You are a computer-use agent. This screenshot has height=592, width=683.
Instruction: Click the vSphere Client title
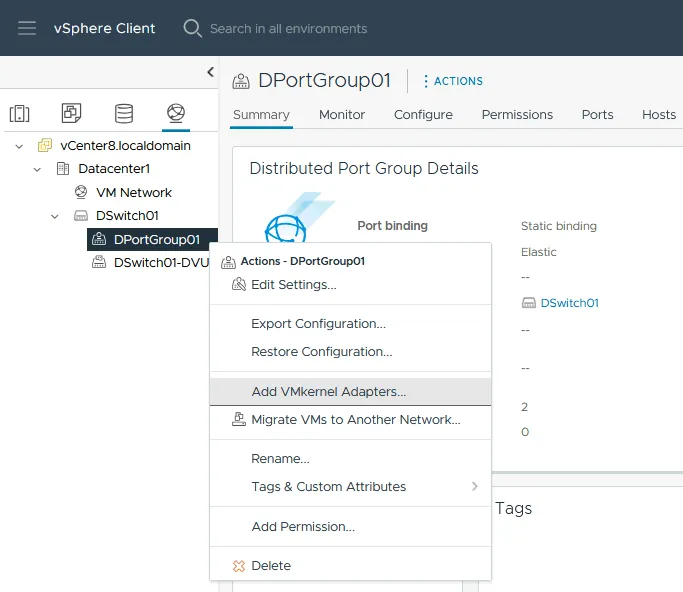click(x=105, y=28)
